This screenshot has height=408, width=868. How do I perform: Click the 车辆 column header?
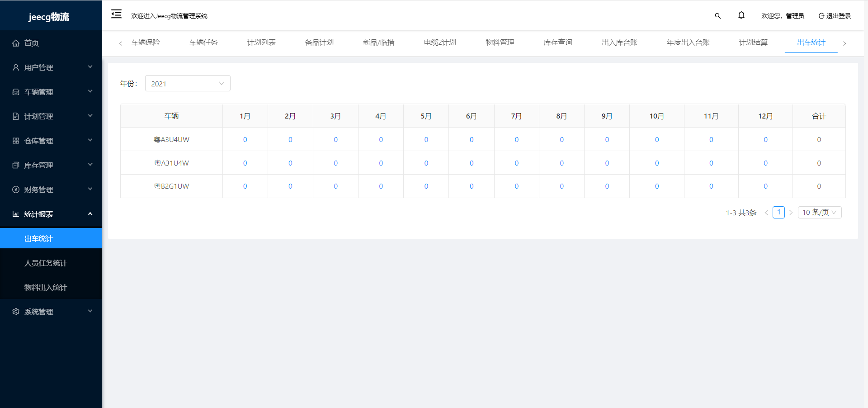point(171,116)
